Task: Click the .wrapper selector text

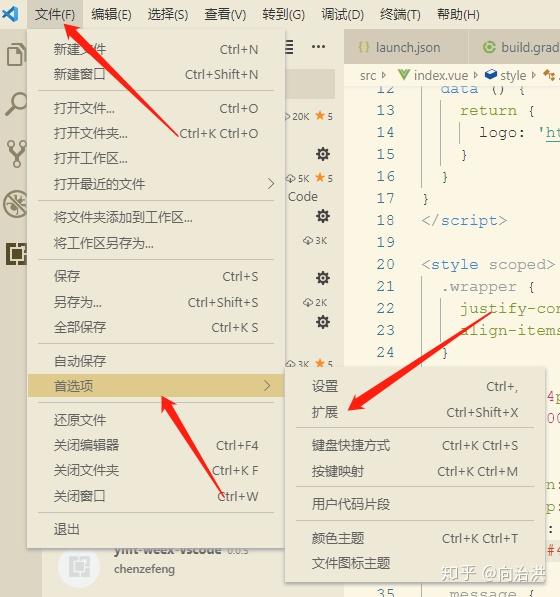Action: coord(479,286)
